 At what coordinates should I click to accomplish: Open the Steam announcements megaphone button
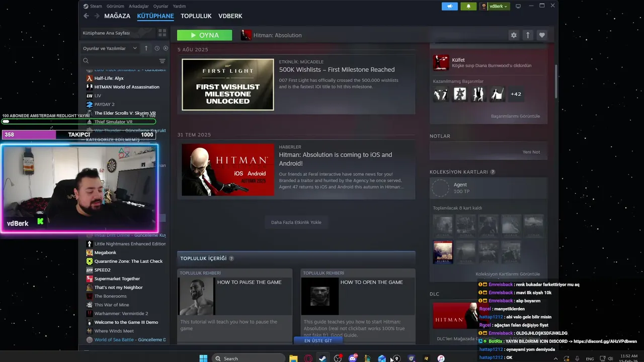(x=450, y=6)
